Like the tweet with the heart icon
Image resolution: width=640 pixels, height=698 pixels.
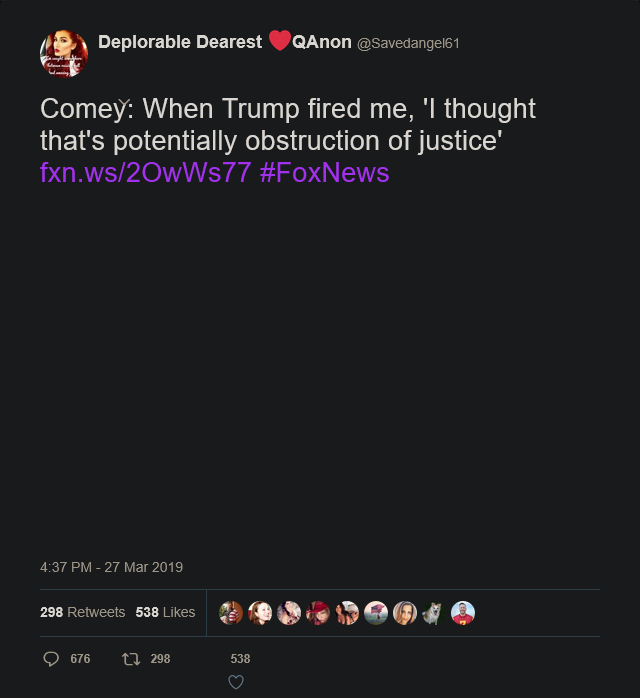point(236,682)
